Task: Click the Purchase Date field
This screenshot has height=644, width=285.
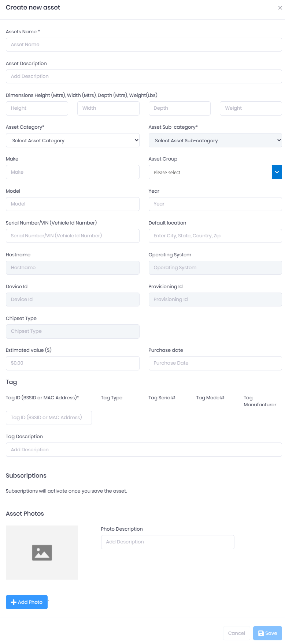Action: [215, 363]
